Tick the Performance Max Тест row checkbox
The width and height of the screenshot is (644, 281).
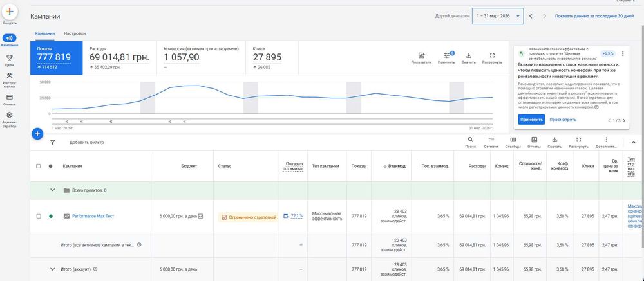39,217
